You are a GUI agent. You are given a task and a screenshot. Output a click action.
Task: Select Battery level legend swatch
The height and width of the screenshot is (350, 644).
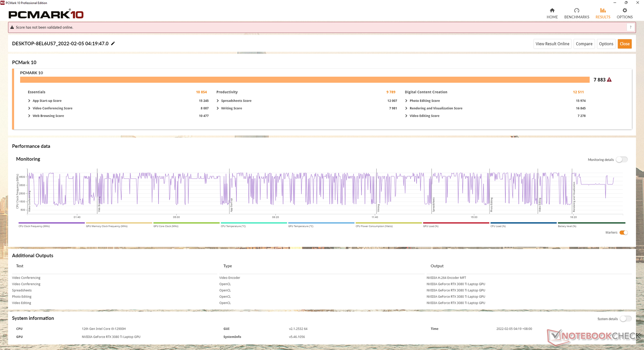pos(591,223)
